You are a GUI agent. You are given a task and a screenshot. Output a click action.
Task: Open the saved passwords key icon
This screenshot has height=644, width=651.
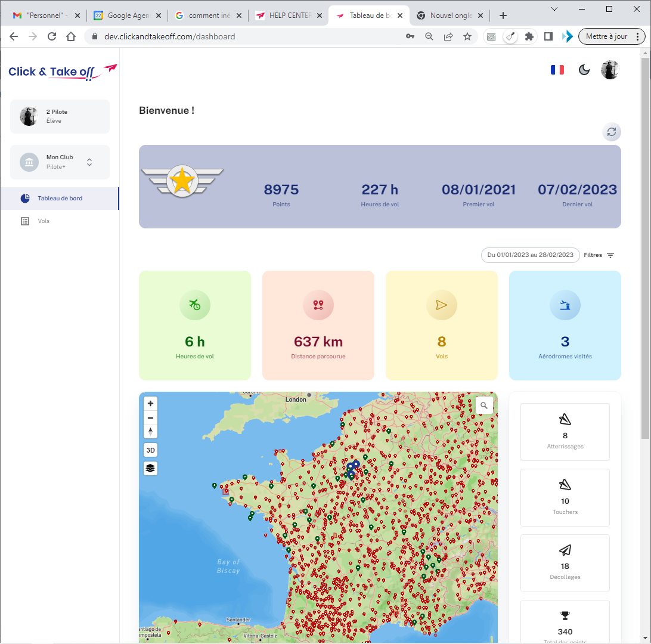click(410, 36)
